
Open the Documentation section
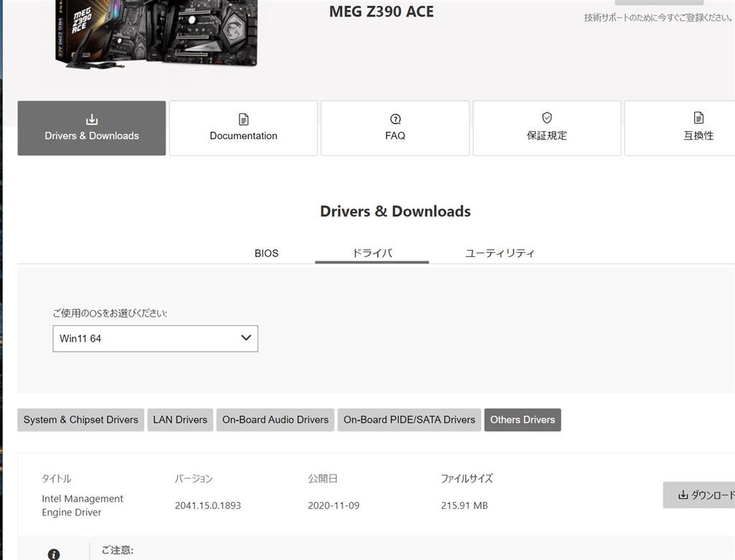point(243,128)
